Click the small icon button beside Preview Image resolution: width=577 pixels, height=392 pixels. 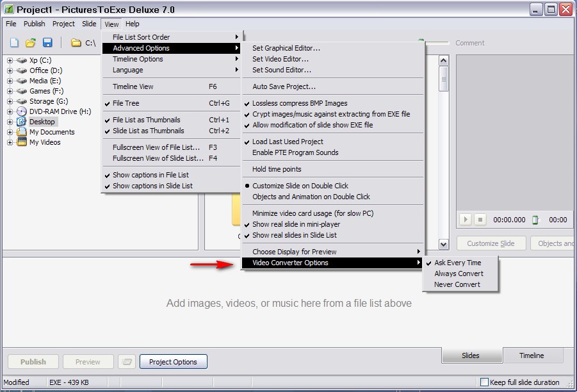(127, 362)
